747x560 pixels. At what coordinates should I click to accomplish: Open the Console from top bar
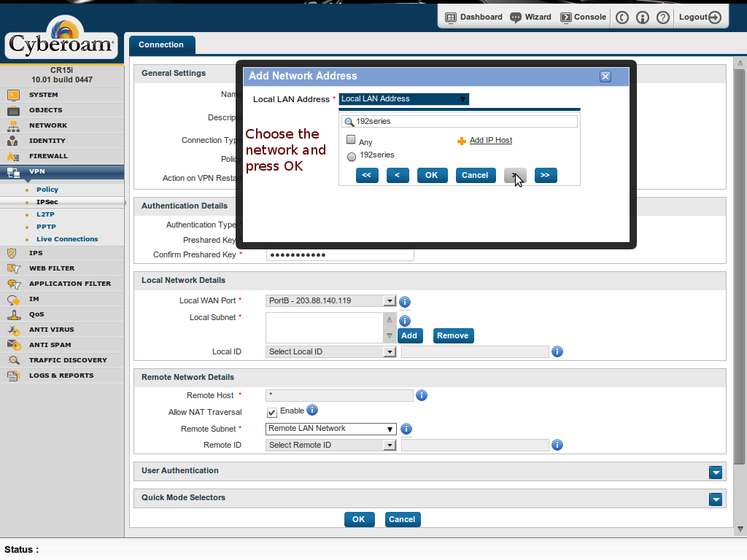583,17
